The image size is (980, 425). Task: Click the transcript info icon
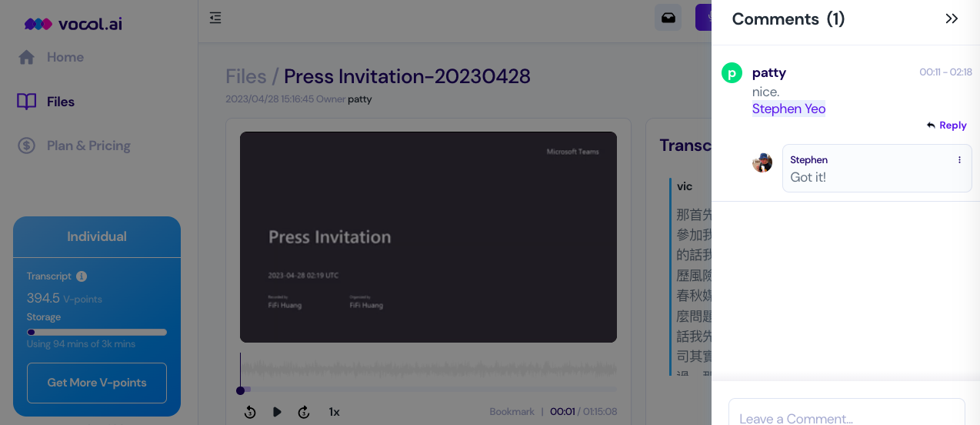(x=82, y=276)
